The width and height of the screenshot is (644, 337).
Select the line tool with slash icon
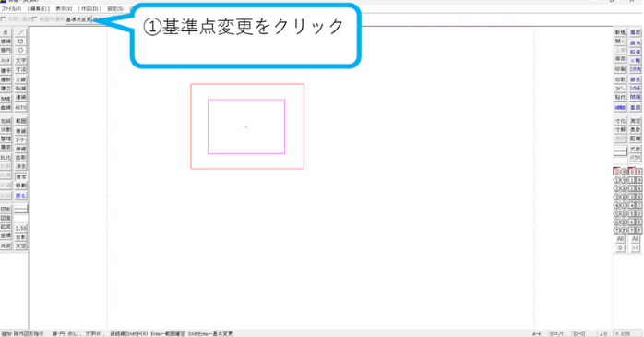pos(20,32)
